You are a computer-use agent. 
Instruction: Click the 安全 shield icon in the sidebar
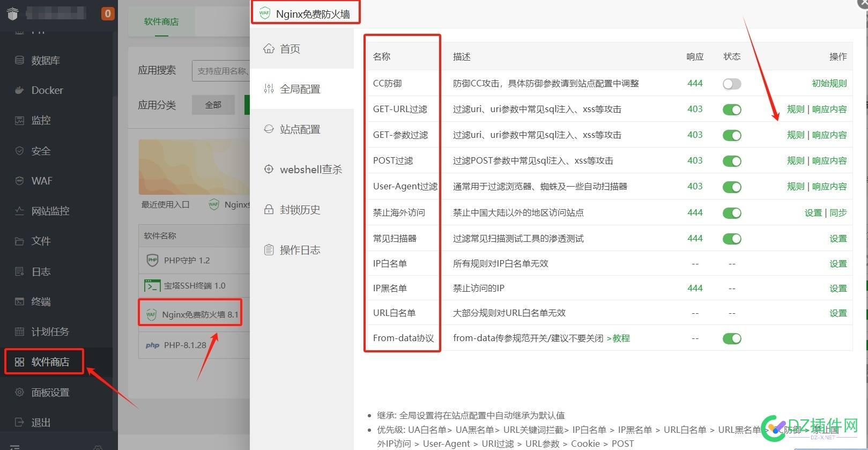point(19,151)
